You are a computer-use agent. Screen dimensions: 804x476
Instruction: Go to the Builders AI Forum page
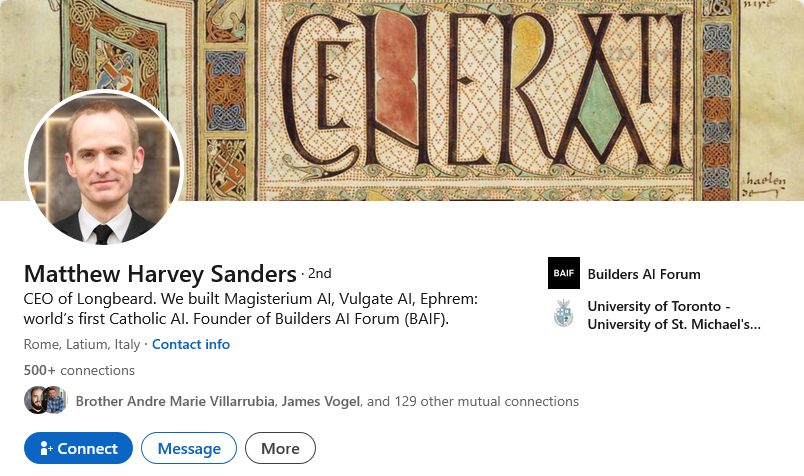644,274
